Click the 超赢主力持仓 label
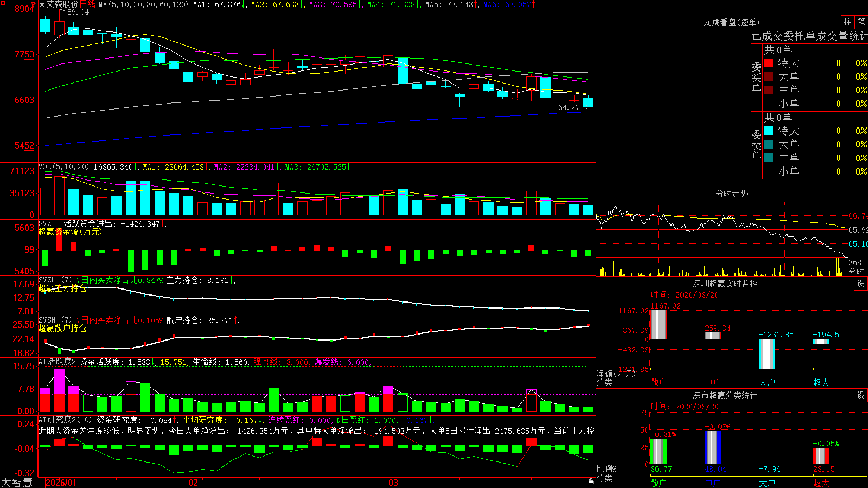 [x=62, y=288]
